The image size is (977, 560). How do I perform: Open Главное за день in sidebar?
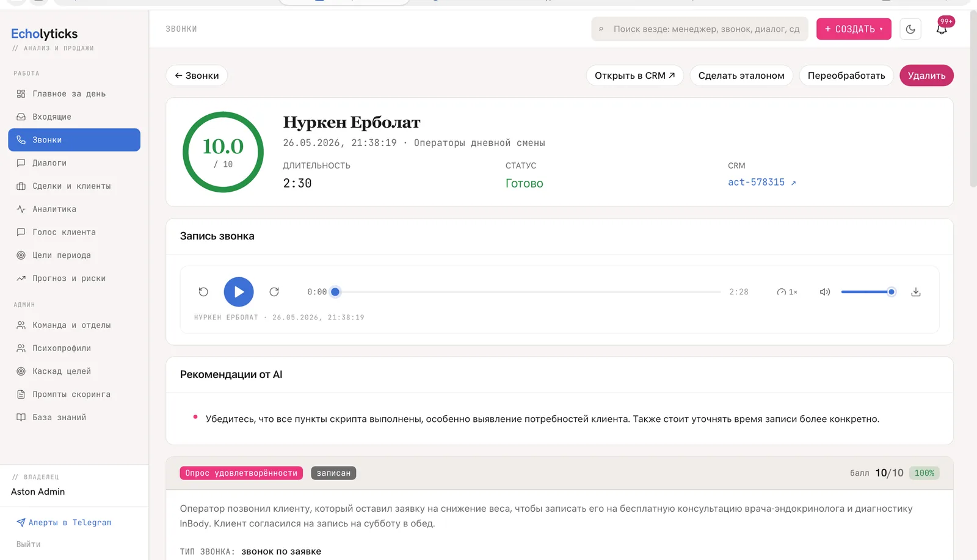tap(74, 93)
